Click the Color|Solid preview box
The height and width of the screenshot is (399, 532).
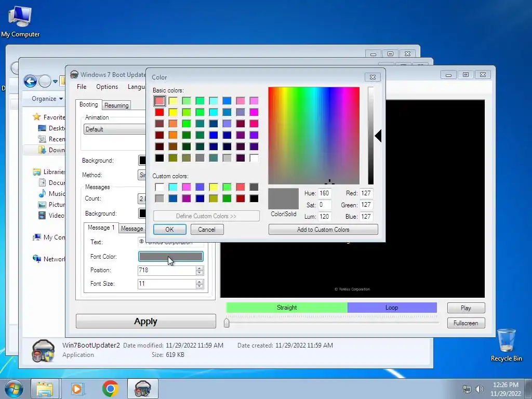283,199
